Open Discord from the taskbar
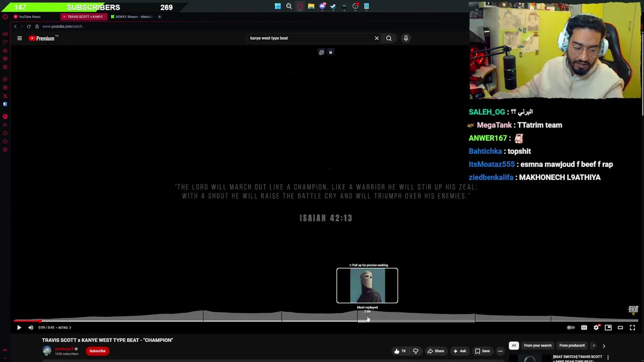The image size is (644, 362). point(322,6)
